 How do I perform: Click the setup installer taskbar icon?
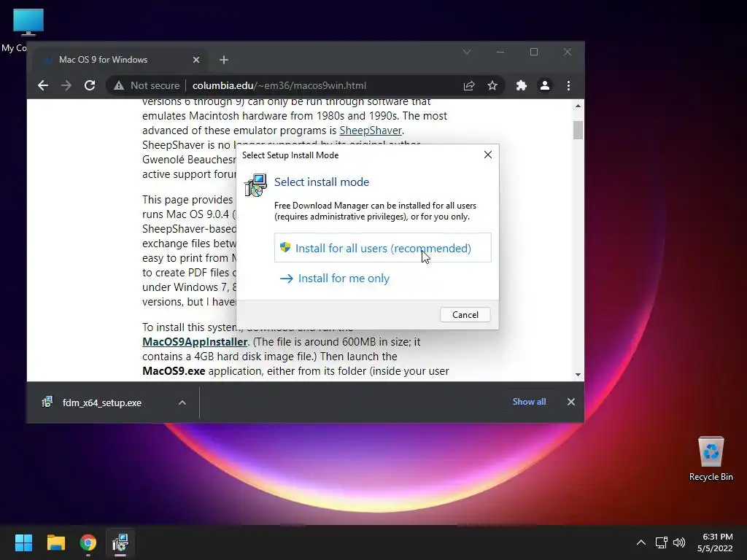point(120,542)
